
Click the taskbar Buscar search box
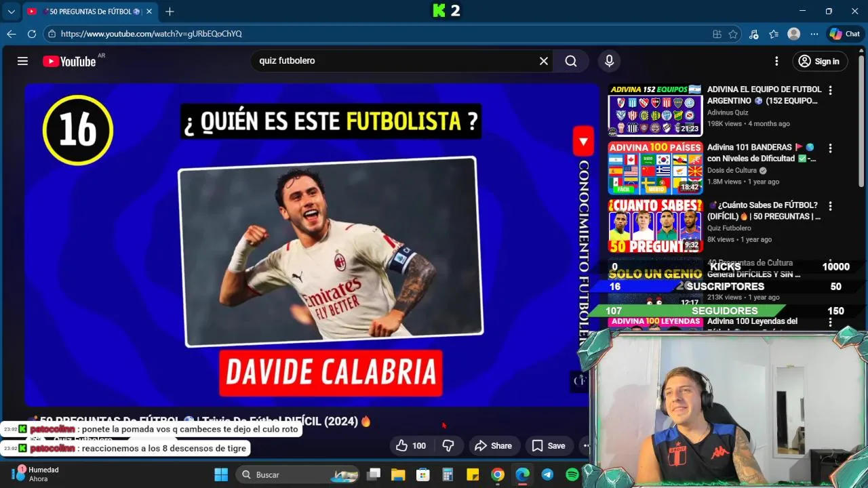pos(297,474)
